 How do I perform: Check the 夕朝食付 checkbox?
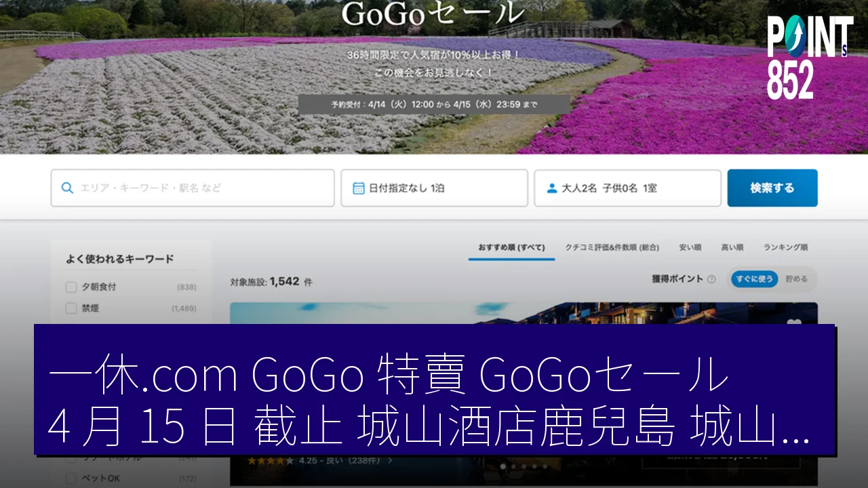71,287
